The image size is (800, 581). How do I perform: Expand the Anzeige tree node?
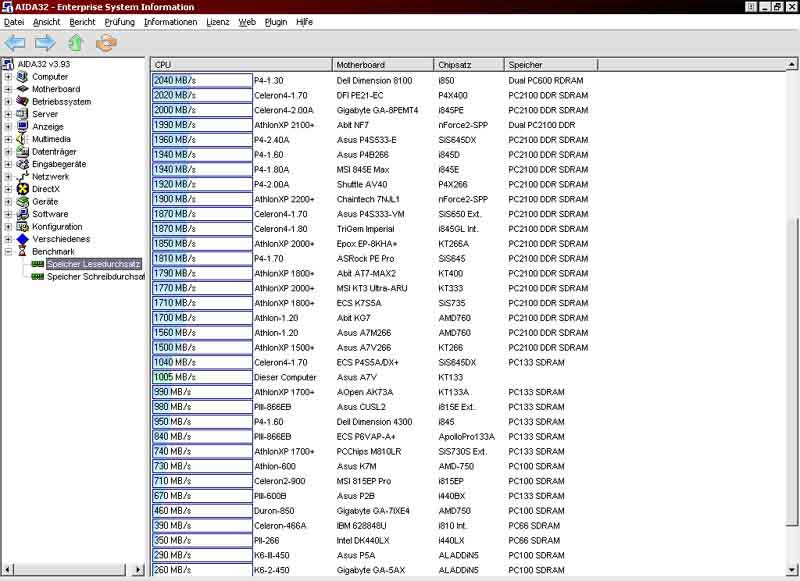coord(8,127)
